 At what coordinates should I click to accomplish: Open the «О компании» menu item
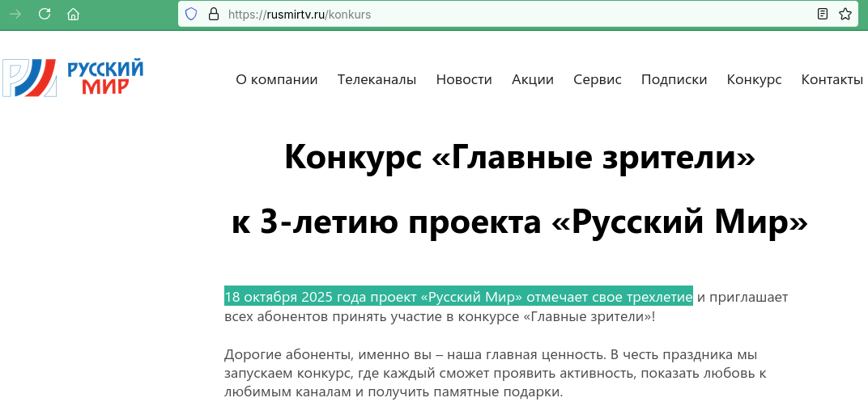pyautogui.click(x=277, y=79)
